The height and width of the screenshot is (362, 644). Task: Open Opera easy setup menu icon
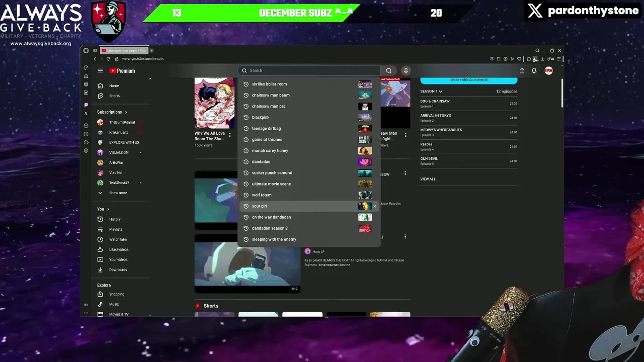tap(559, 59)
